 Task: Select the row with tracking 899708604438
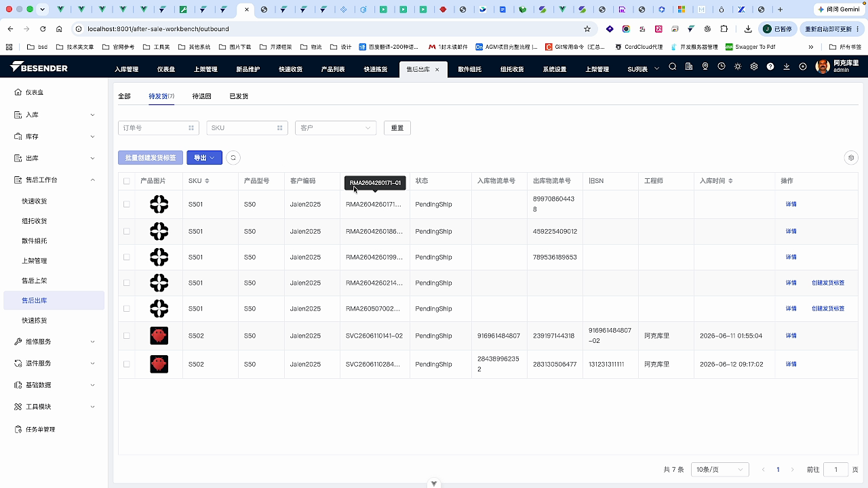coord(126,204)
